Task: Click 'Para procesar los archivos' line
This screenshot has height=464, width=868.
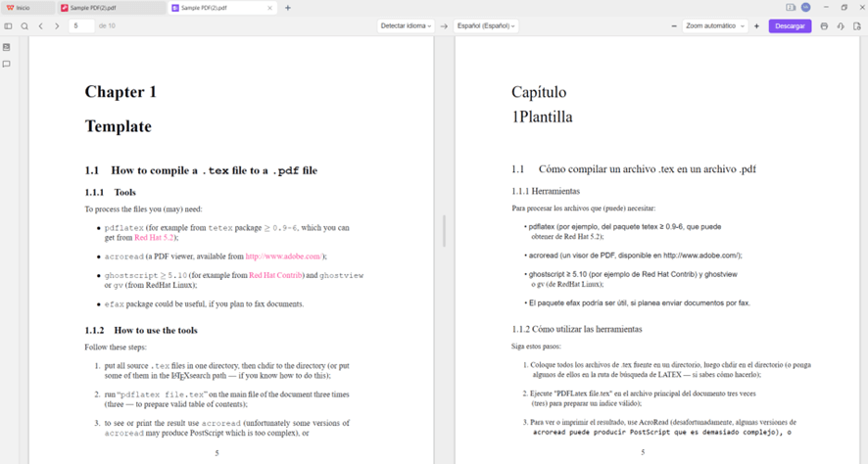Action: tap(584, 209)
